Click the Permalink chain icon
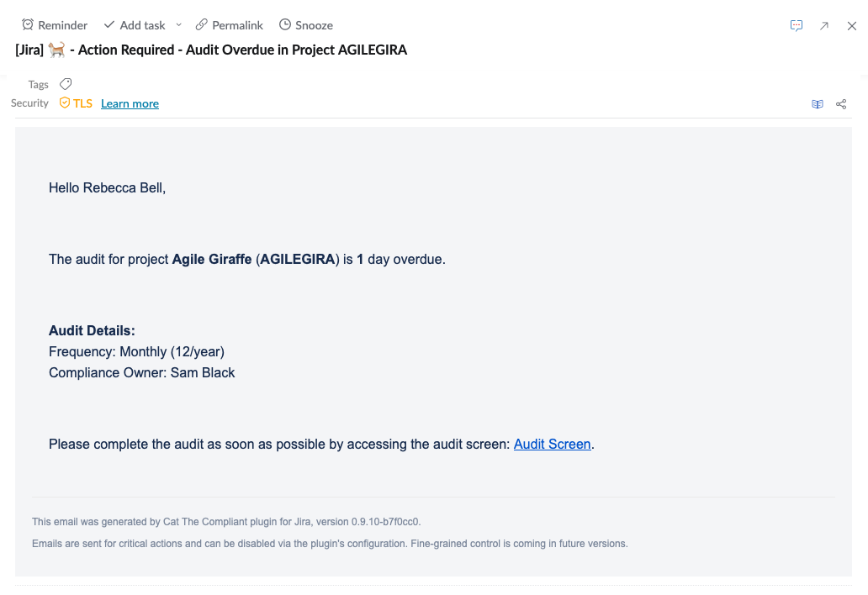Viewport: 868px width, 595px height. pyautogui.click(x=202, y=24)
